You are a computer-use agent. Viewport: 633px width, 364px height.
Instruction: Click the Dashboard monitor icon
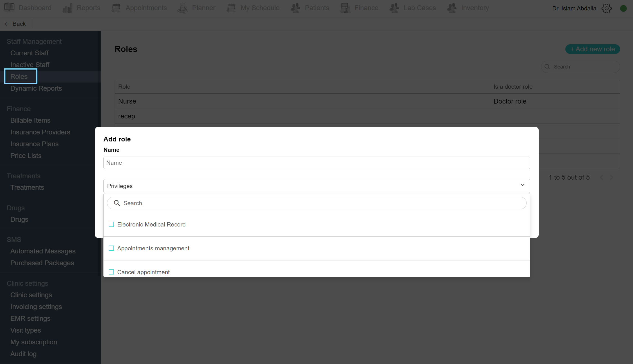(x=9, y=8)
